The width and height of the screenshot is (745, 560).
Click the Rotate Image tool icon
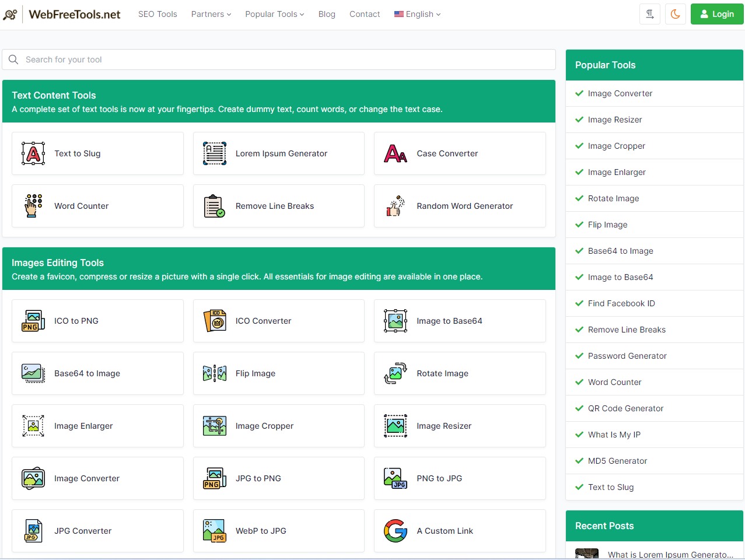pyautogui.click(x=396, y=373)
